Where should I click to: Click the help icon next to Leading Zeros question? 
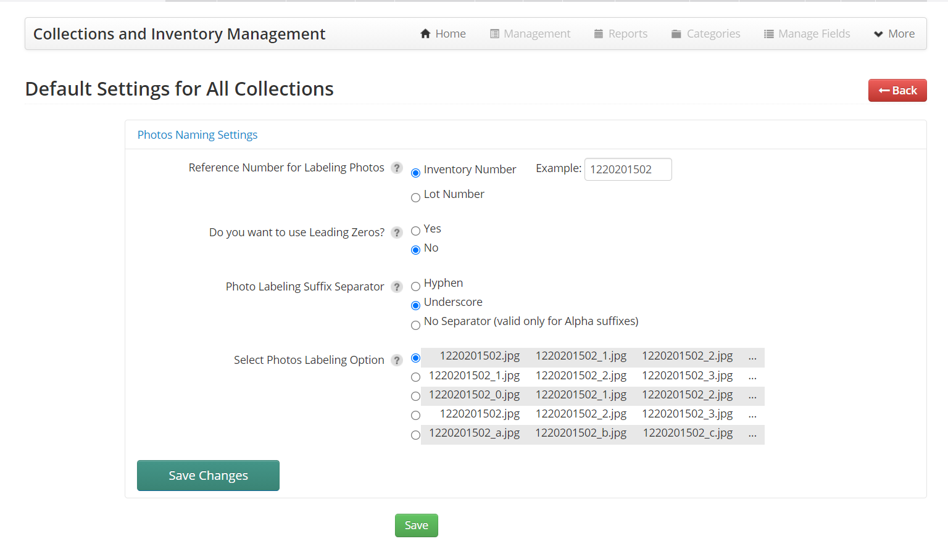click(397, 233)
